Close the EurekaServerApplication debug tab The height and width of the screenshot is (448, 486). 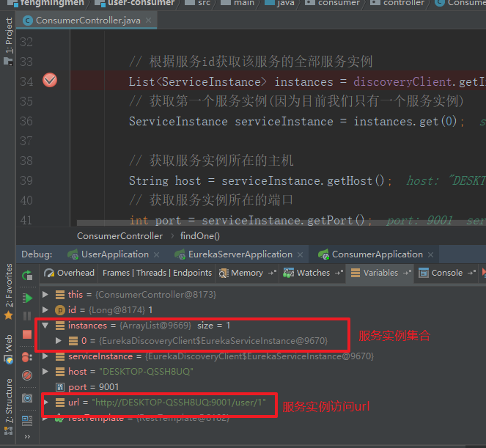click(300, 254)
